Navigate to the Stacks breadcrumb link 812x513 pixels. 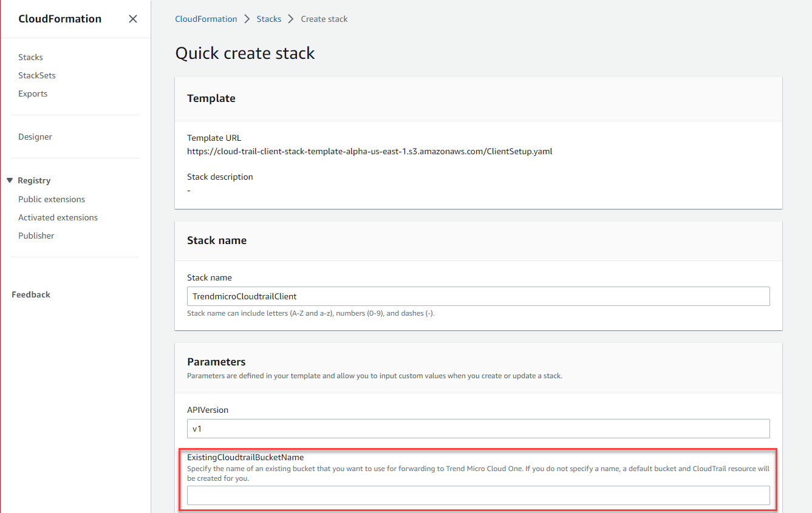[x=268, y=19]
